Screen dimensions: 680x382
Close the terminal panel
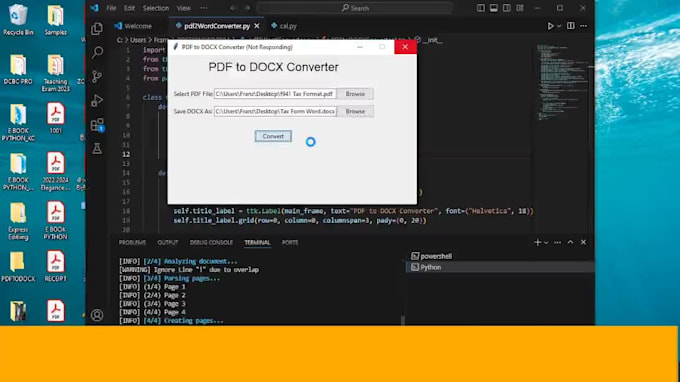tap(584, 242)
